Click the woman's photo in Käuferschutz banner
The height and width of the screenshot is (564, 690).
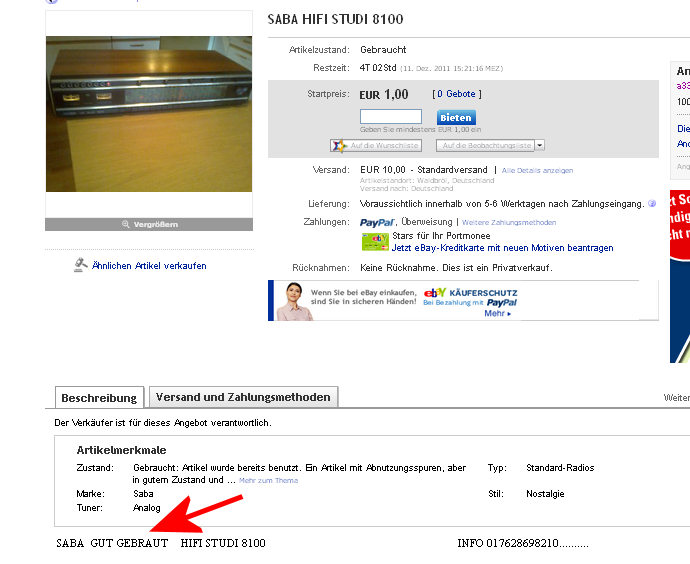click(294, 301)
